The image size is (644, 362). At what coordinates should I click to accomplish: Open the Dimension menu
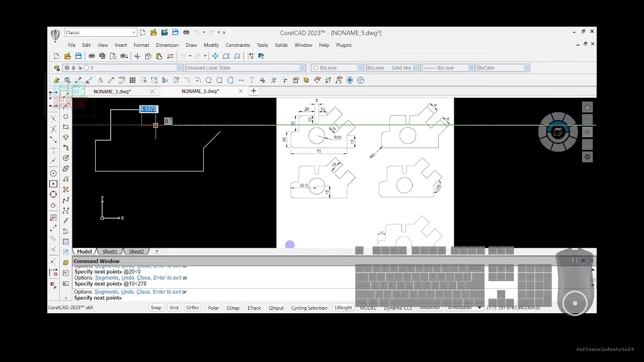pos(167,45)
